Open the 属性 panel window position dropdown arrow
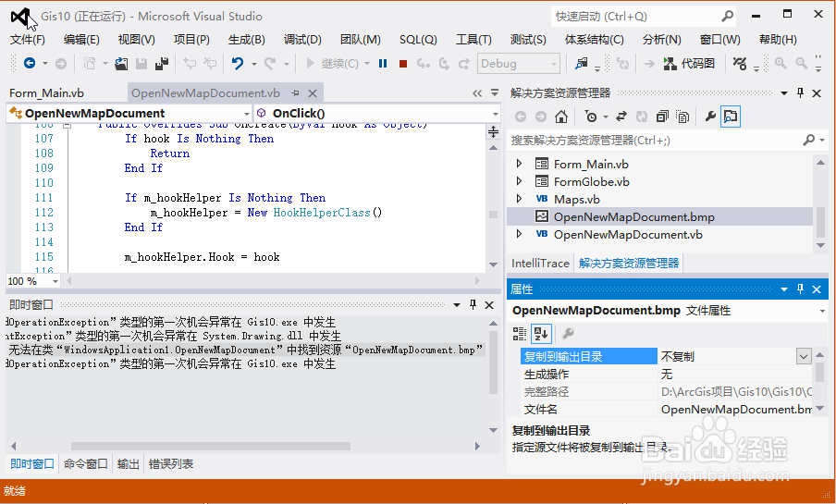This screenshot has width=836, height=504. pyautogui.click(x=784, y=289)
